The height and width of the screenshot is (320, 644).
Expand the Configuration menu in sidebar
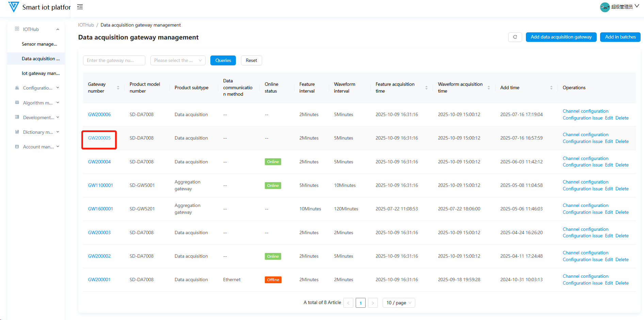(37, 88)
